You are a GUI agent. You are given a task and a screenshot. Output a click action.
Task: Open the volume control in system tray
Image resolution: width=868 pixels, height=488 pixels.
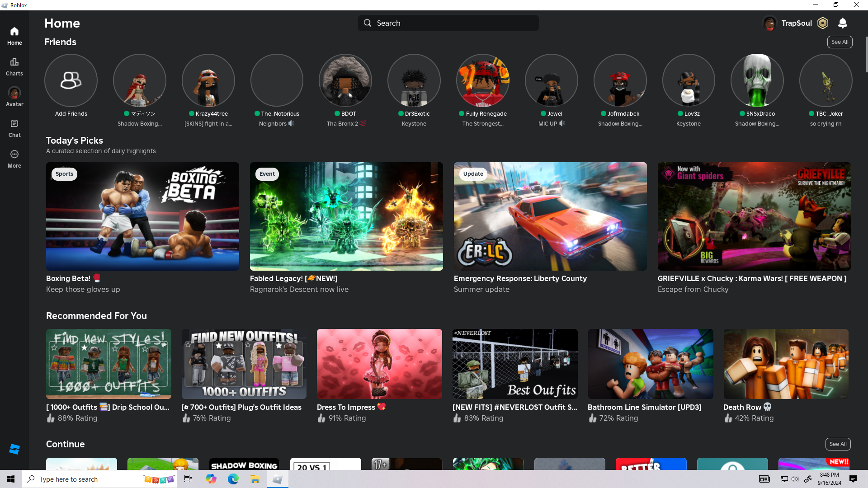(795, 479)
